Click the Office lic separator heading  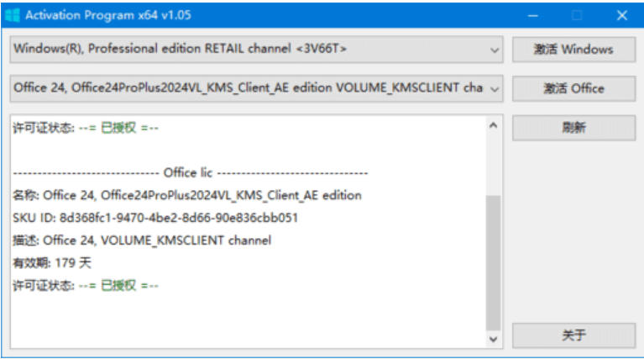coord(191,172)
